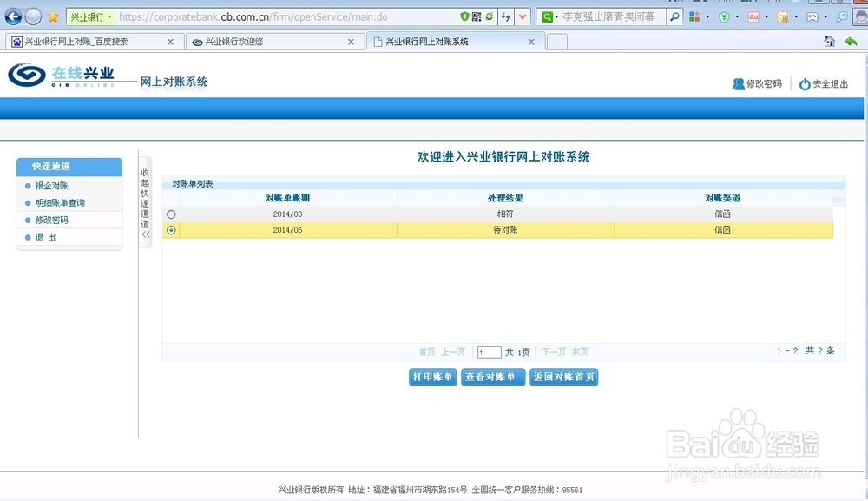Close the 兴业银行网上对账系统 tab
This screenshot has width=868, height=501.
(531, 42)
